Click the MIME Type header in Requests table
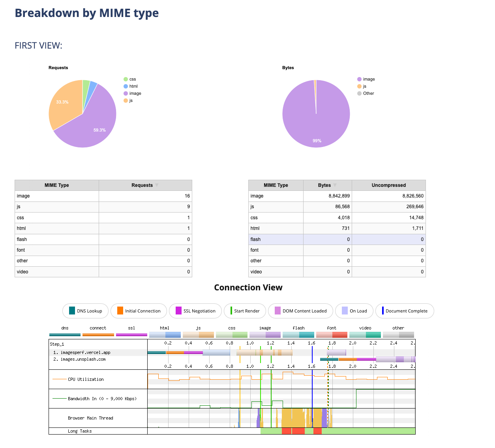Viewport: 495px width, 448px height. point(56,185)
